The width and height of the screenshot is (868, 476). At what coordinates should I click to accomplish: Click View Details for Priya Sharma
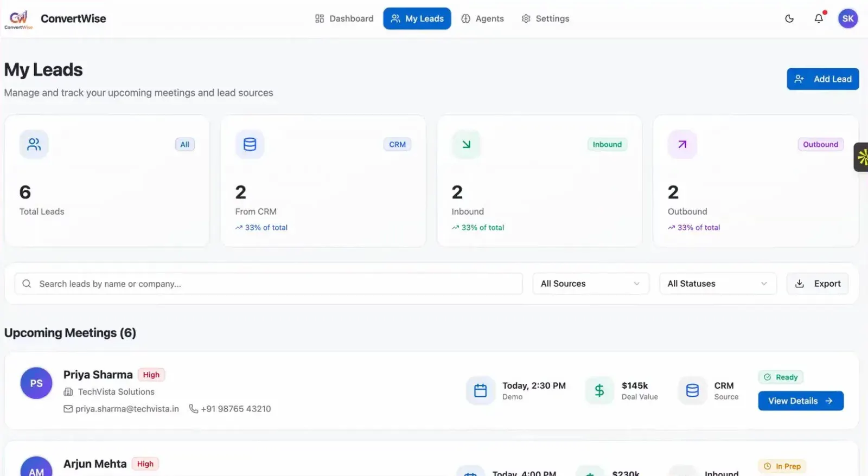point(801,401)
